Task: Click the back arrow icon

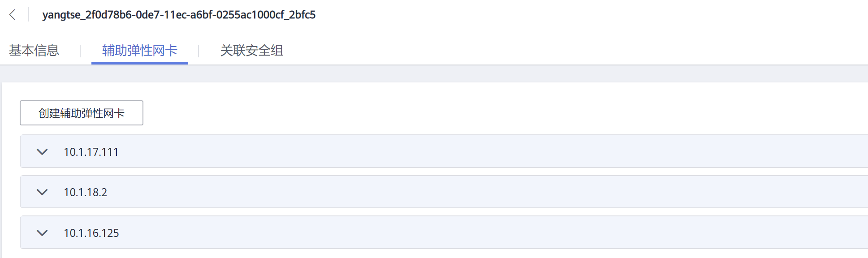Action: (13, 15)
